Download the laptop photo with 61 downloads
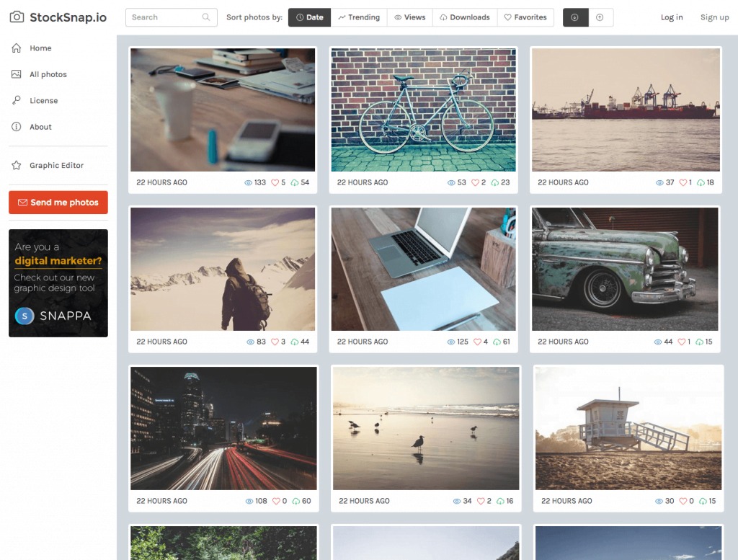The image size is (738, 560). click(x=497, y=342)
